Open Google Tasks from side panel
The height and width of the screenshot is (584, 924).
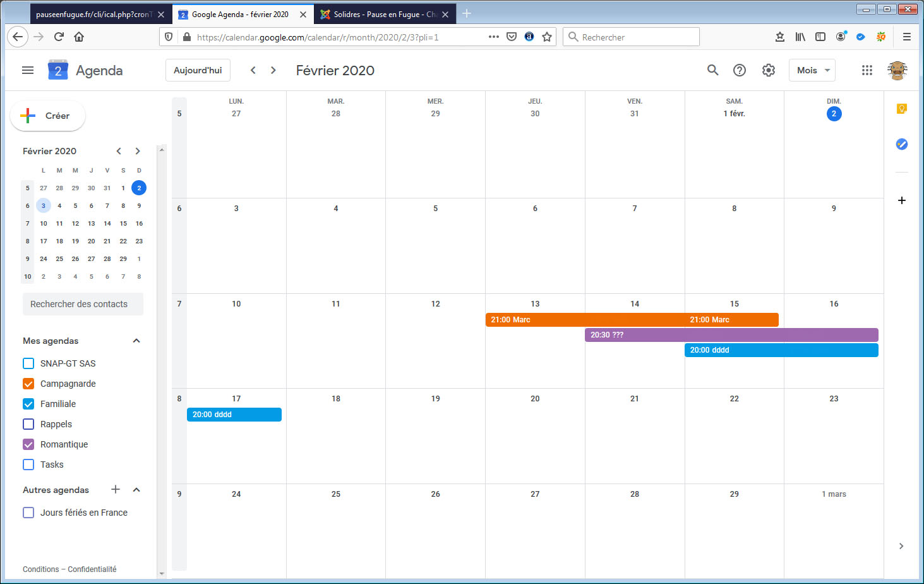click(901, 144)
